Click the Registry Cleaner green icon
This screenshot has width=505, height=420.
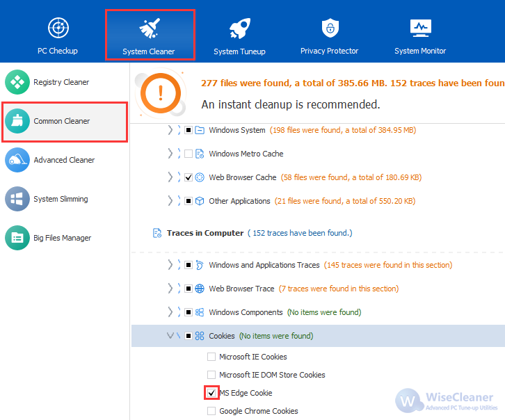pyautogui.click(x=17, y=82)
